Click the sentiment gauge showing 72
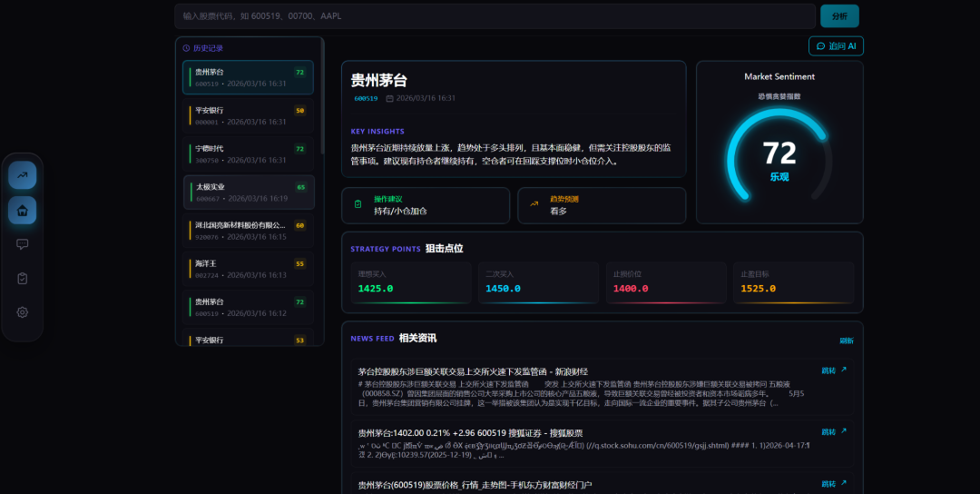The image size is (980, 494). [x=779, y=154]
